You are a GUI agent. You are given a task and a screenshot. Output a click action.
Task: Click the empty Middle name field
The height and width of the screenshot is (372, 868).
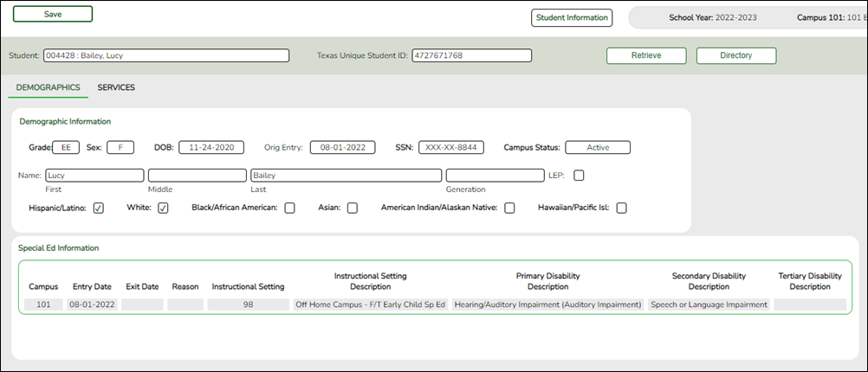[197, 176]
